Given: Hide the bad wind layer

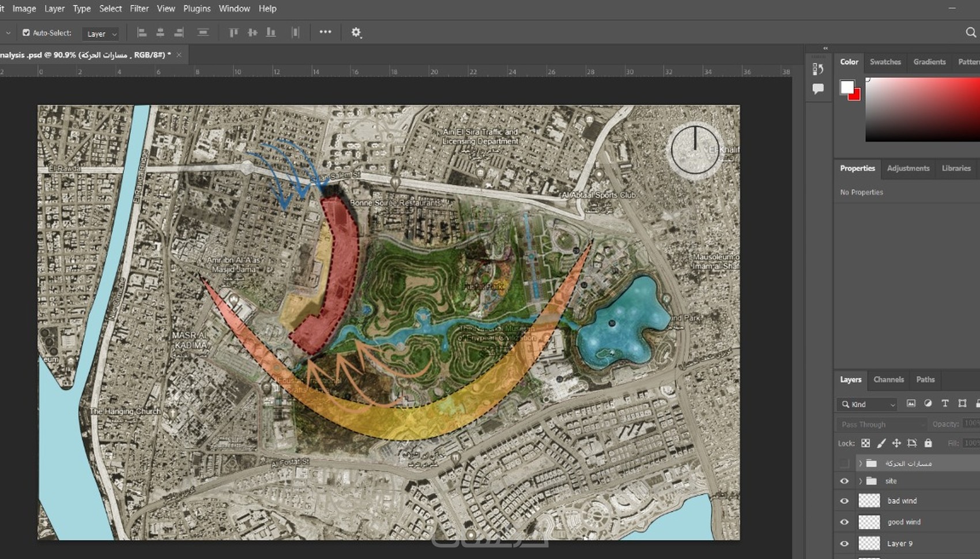Looking at the screenshot, I should pyautogui.click(x=845, y=501).
